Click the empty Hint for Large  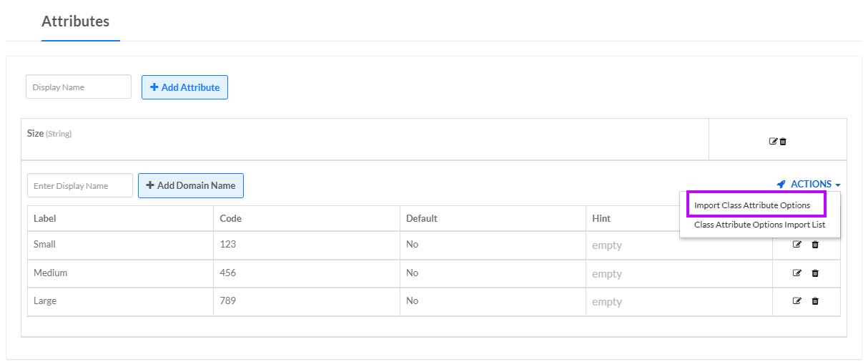607,302
